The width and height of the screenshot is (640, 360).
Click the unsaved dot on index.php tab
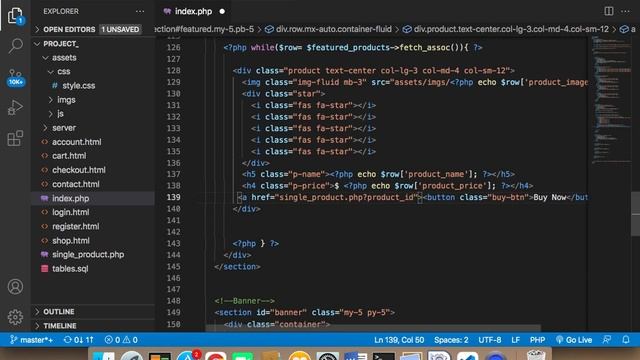(222, 11)
